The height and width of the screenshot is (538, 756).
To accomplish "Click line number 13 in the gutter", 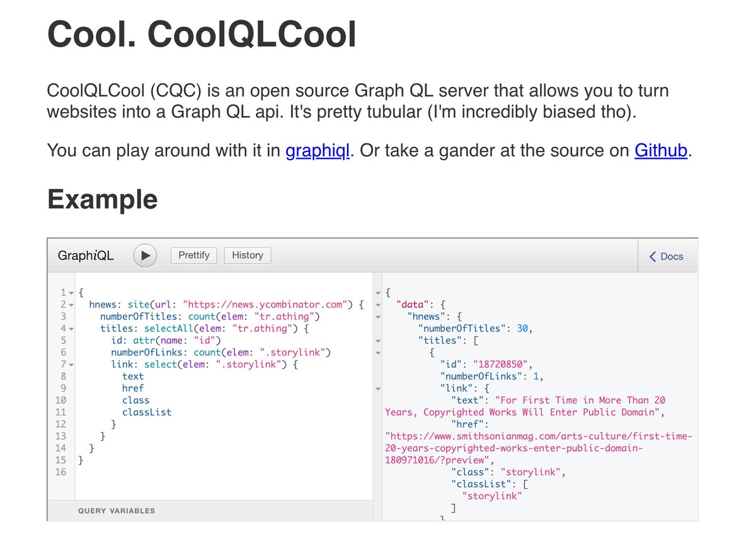I will (60, 437).
